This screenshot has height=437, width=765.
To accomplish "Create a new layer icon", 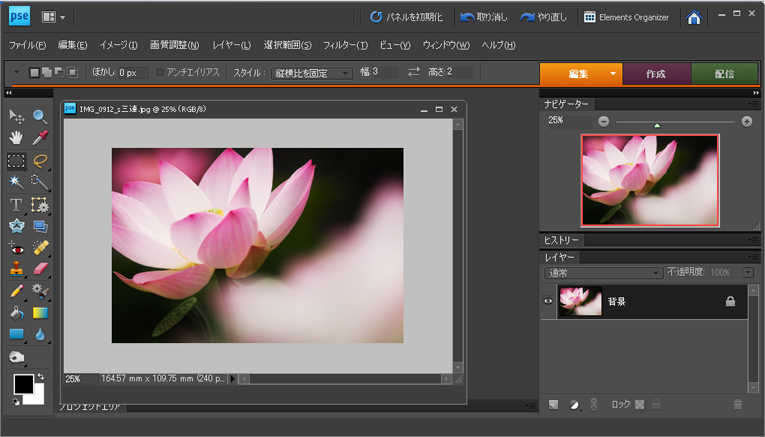I will coord(553,404).
